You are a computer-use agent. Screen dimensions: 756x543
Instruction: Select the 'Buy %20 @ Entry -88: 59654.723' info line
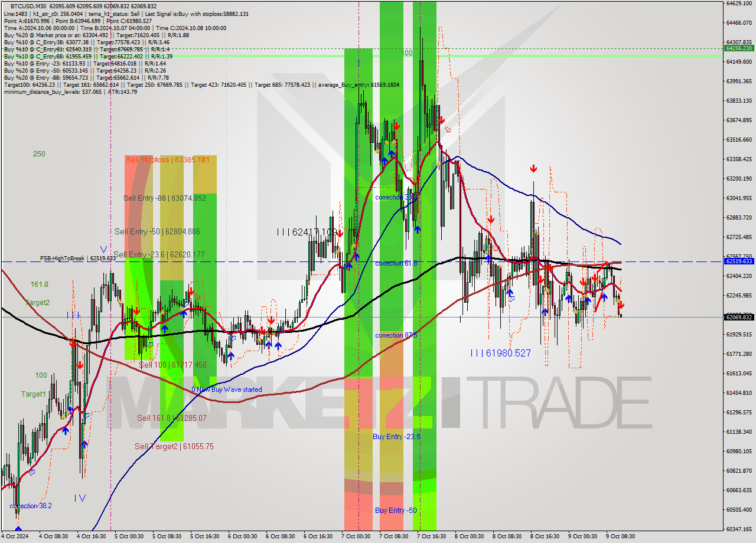tap(86, 77)
